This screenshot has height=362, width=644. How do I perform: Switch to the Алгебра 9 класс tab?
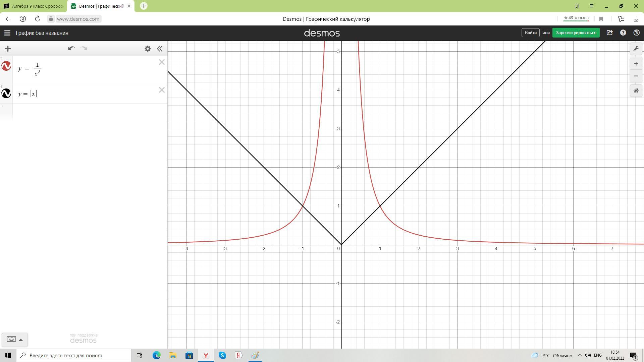click(x=34, y=6)
